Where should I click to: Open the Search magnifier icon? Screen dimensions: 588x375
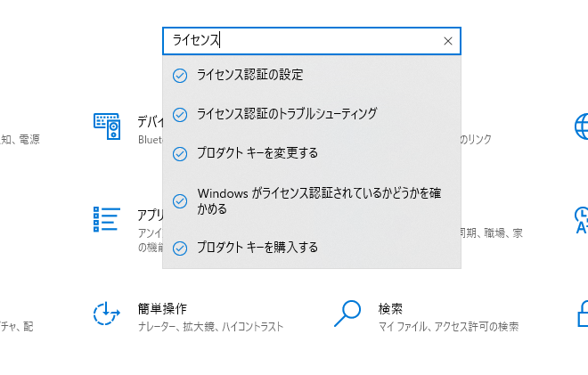[x=347, y=314]
